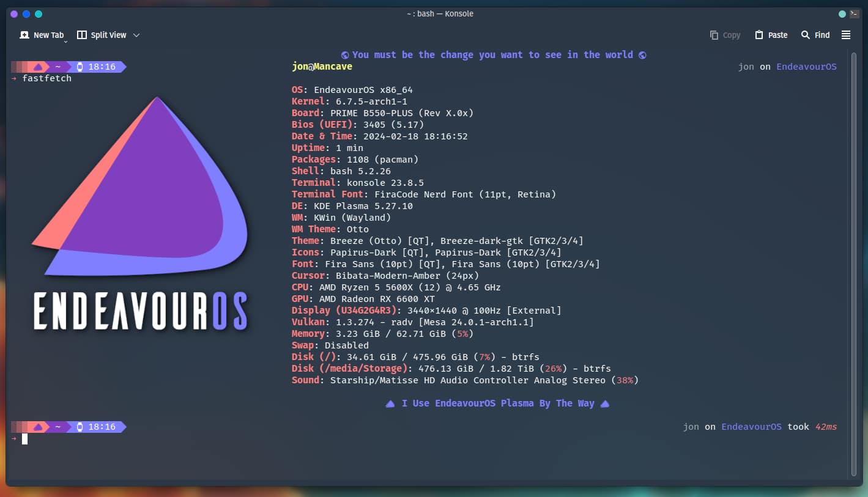868x497 pixels.
Task: Click the terminal's vertical scrollbar
Action: (x=854, y=263)
